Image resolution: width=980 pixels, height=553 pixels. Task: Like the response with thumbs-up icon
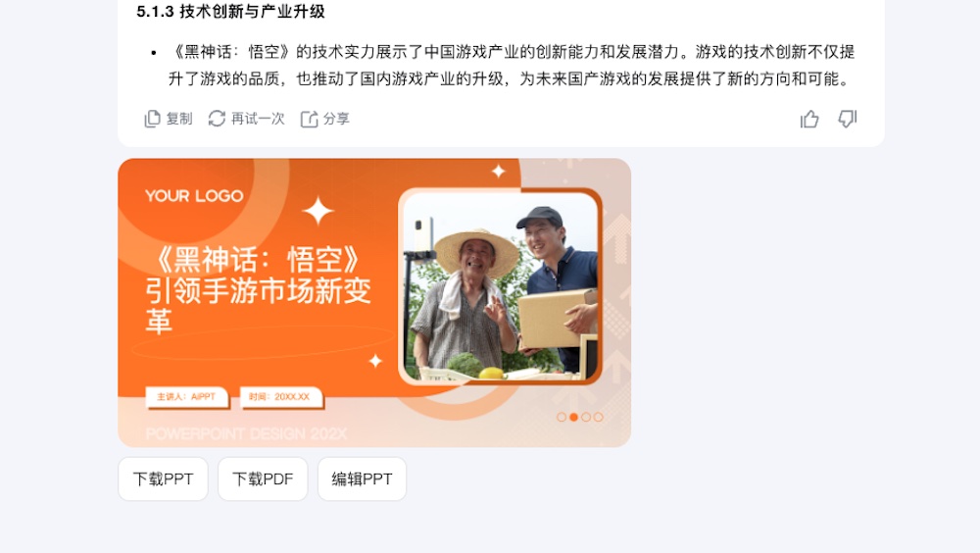[809, 119]
